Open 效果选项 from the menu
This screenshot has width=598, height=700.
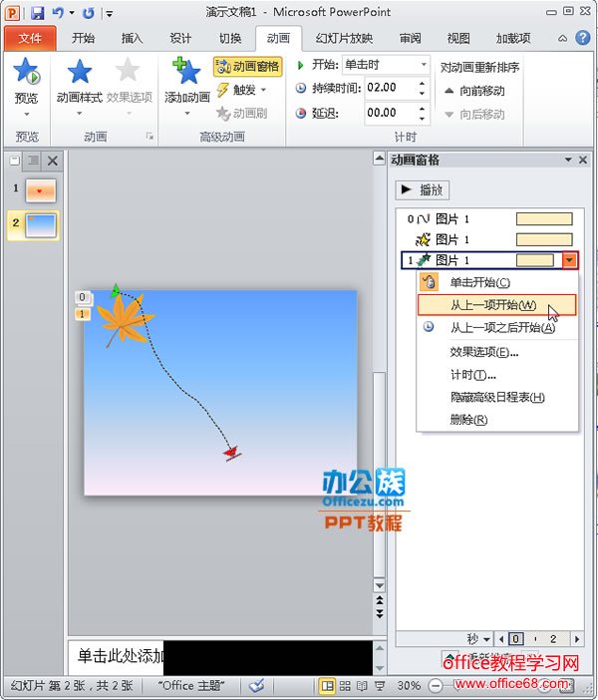tap(496, 352)
